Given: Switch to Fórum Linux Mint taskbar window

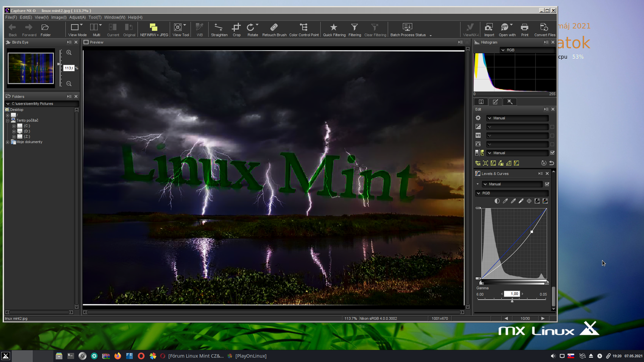Looking at the screenshot, I should tap(192, 356).
